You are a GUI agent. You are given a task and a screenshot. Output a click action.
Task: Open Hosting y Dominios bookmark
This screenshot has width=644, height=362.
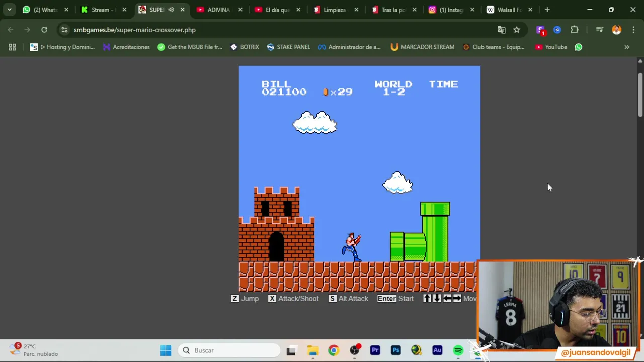coord(62,47)
